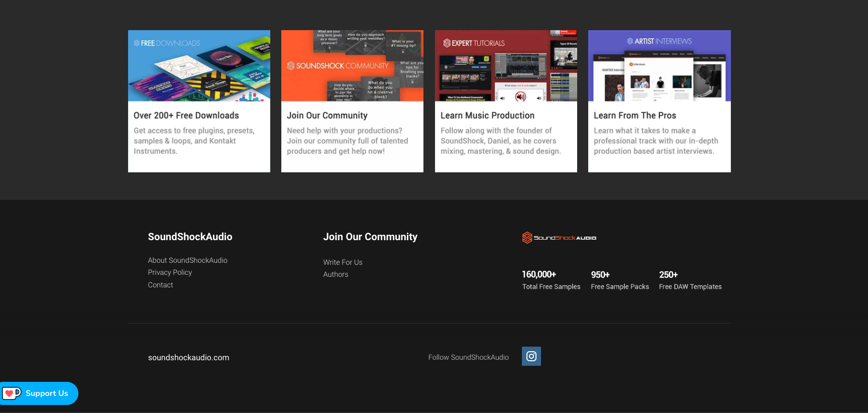Click the Expert Tutorials banner image
Image resolution: width=868 pixels, height=413 pixels.
pyautogui.click(x=506, y=66)
